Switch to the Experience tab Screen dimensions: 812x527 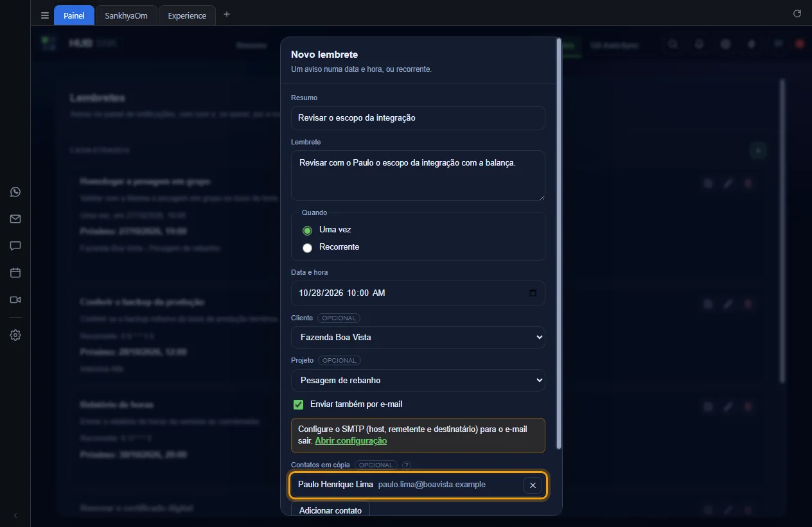pyautogui.click(x=187, y=15)
